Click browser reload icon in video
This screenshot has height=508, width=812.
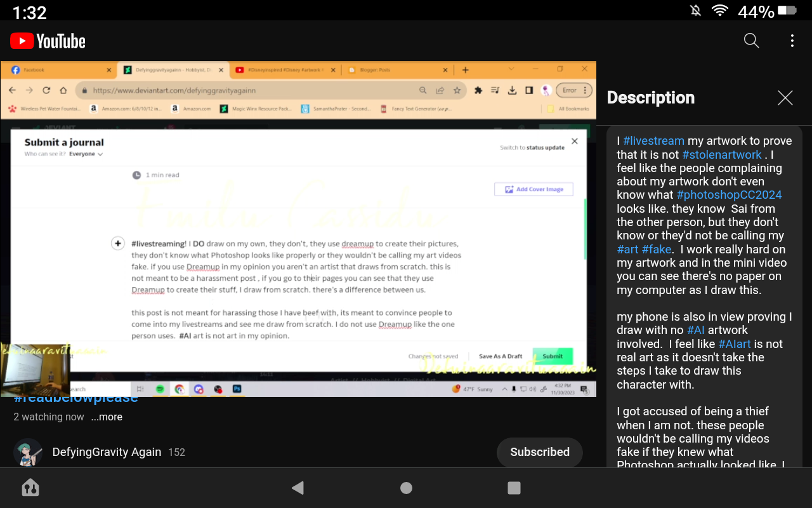[46, 90]
